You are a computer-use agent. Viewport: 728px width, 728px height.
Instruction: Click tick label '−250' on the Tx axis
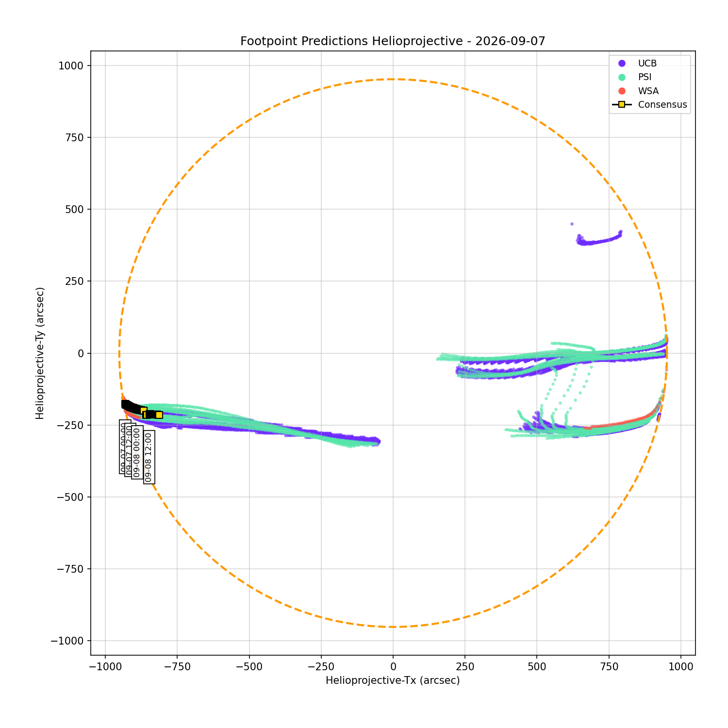coord(321,666)
